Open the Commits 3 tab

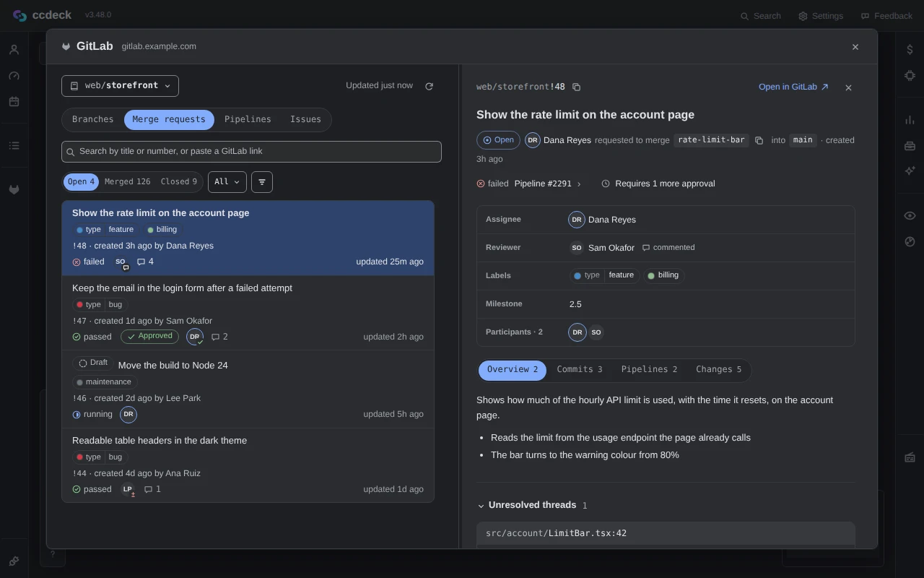point(580,370)
